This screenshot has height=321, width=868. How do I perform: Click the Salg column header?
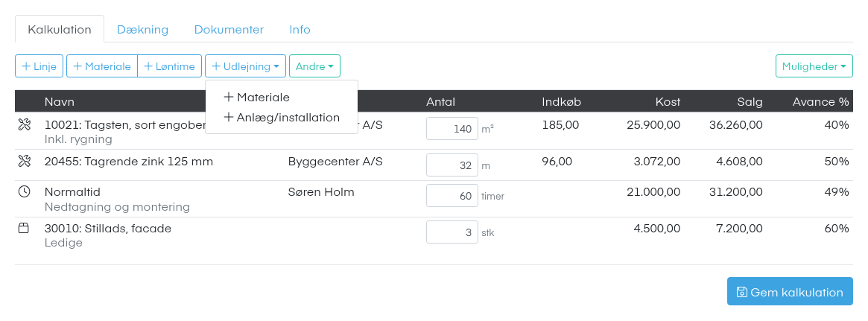[750, 102]
